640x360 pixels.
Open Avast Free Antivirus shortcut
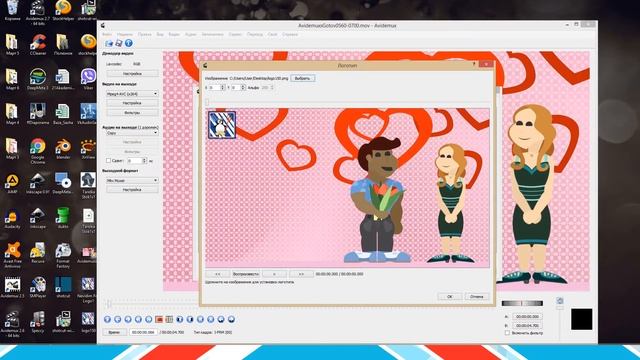pos(12,255)
